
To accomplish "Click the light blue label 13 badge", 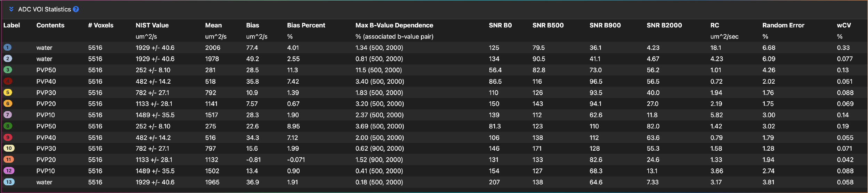I will [9, 182].
